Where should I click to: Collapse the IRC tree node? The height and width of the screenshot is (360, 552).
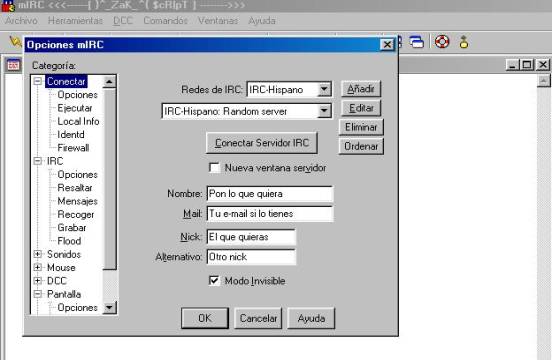pyautogui.click(x=37, y=161)
